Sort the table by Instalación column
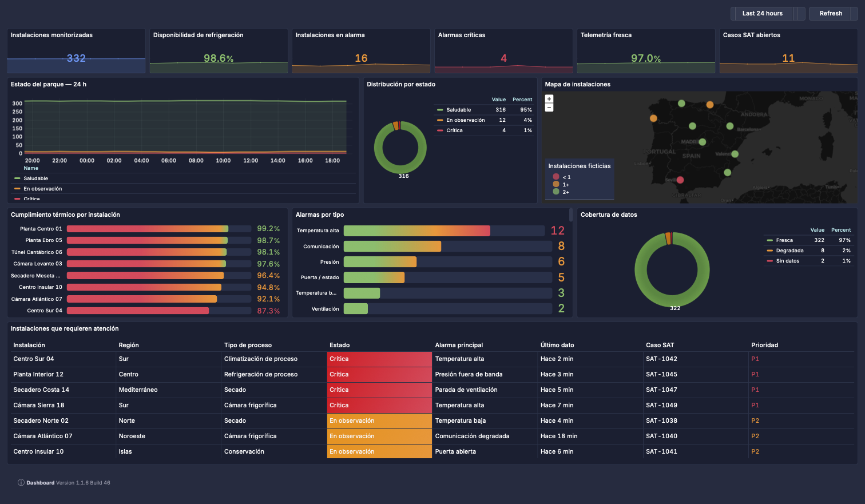Screen dimensions: 865x504 point(29,345)
